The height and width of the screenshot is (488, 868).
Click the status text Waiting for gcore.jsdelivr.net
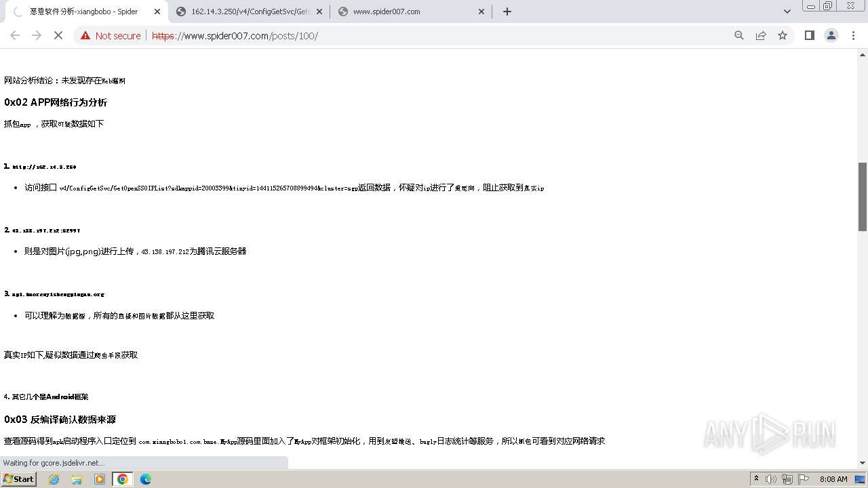(54, 463)
